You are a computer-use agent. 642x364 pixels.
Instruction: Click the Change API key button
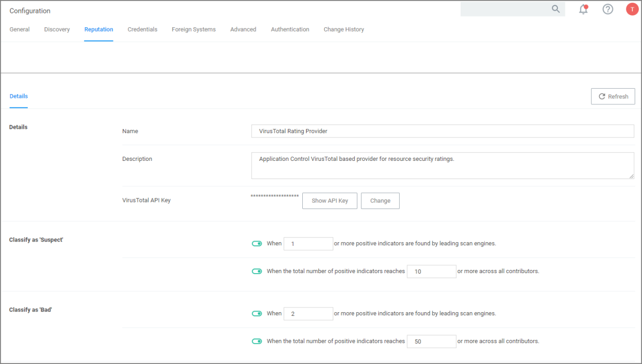[380, 201]
